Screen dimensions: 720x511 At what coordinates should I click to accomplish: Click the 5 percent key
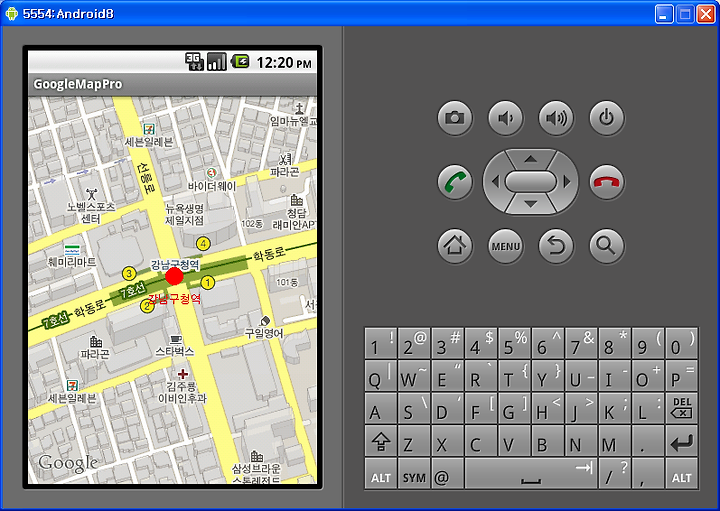point(515,343)
